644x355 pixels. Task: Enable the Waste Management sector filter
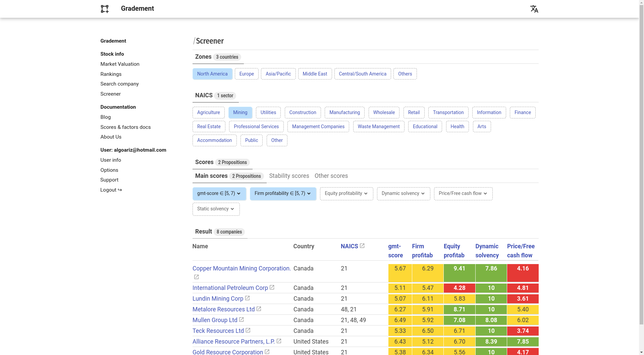pos(379,126)
